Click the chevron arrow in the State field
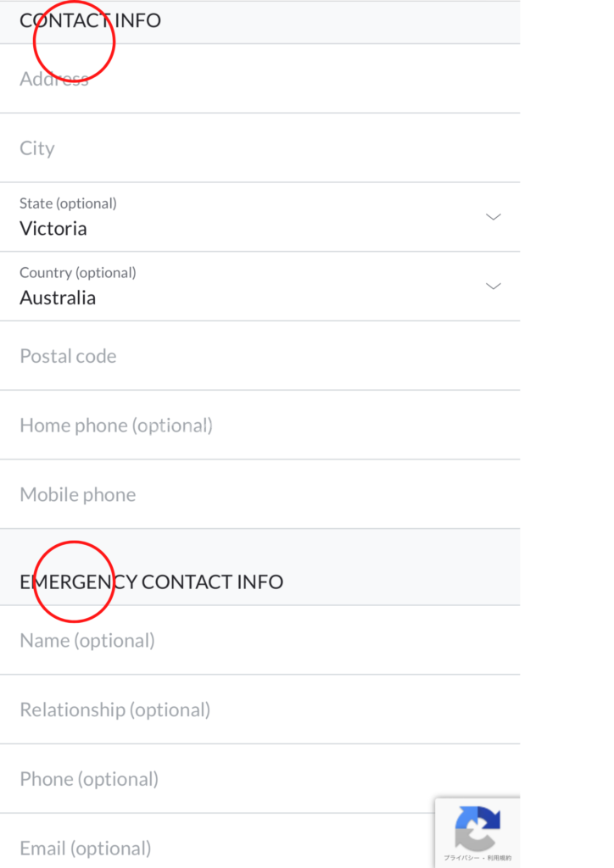The image size is (614, 868). click(494, 217)
